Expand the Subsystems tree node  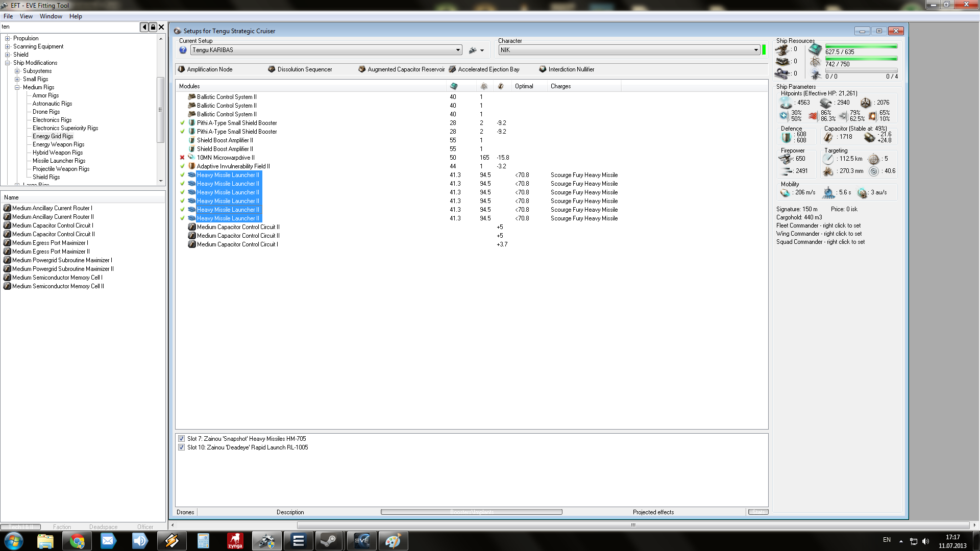17,71
